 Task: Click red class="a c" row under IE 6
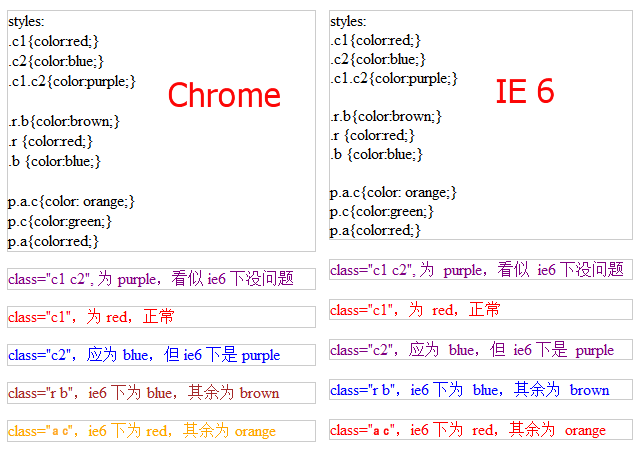click(x=481, y=430)
